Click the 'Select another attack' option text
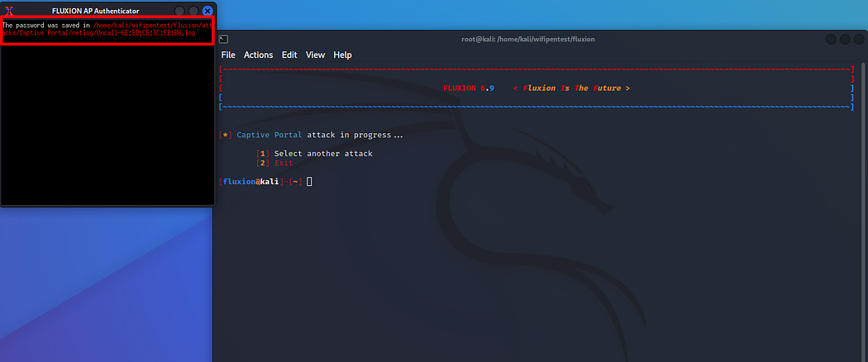Viewport: 868px width, 362px height. tap(323, 154)
